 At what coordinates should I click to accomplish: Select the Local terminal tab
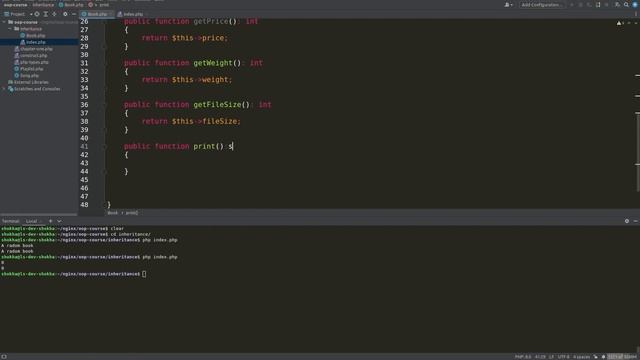click(32, 221)
